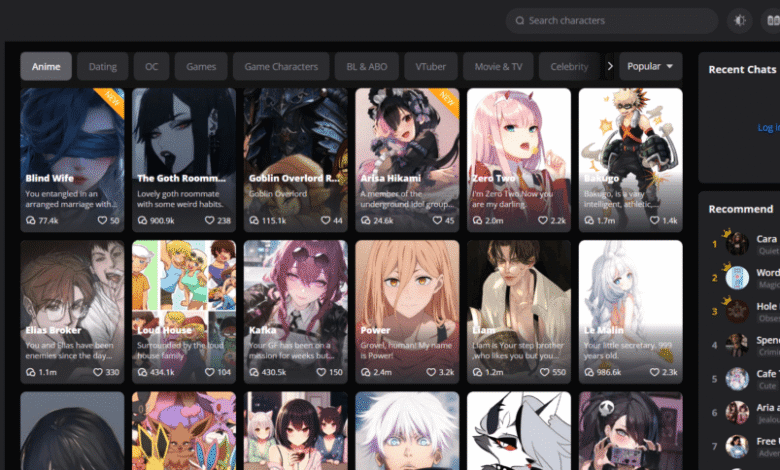780x470 pixels.
Task: Click the heart icon on Liam card
Action: [543, 372]
